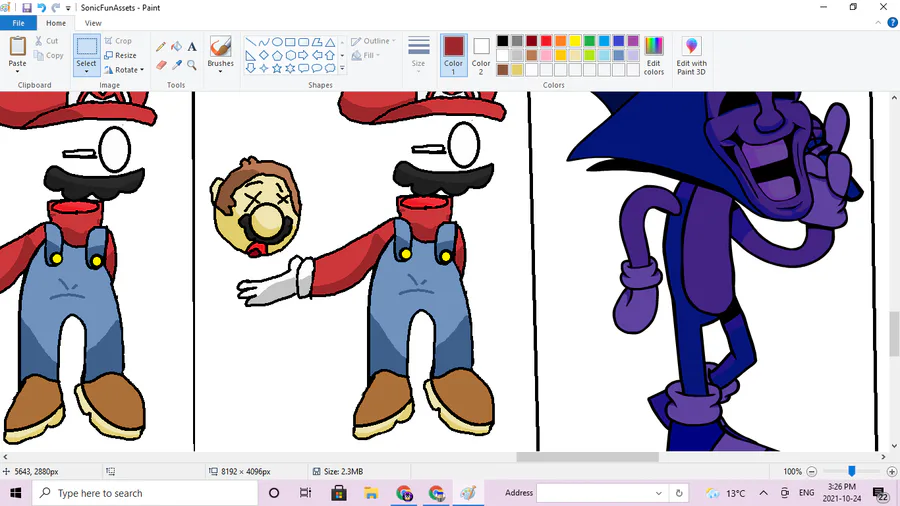Select the Color picker eyedropper tool
This screenshot has height=506, width=900.
pyautogui.click(x=176, y=65)
